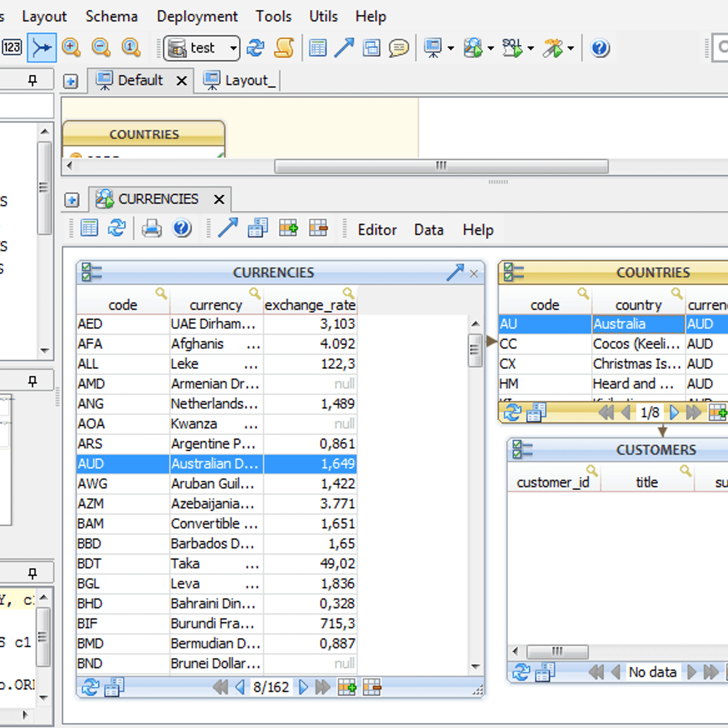This screenshot has height=728, width=728.
Task: Click the 123 numbering toolbar icon
Action: click(12, 47)
